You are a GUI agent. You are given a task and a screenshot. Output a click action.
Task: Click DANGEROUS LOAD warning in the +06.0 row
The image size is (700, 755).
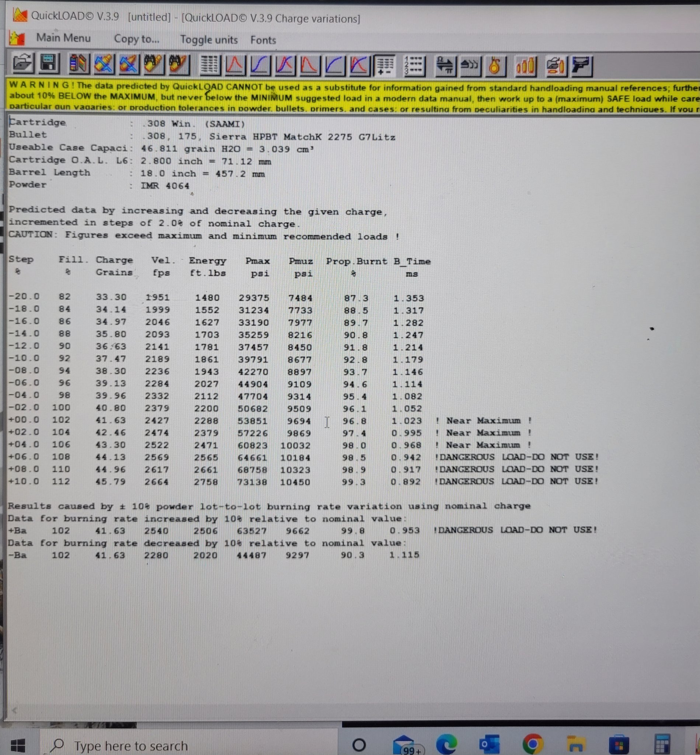517,457
